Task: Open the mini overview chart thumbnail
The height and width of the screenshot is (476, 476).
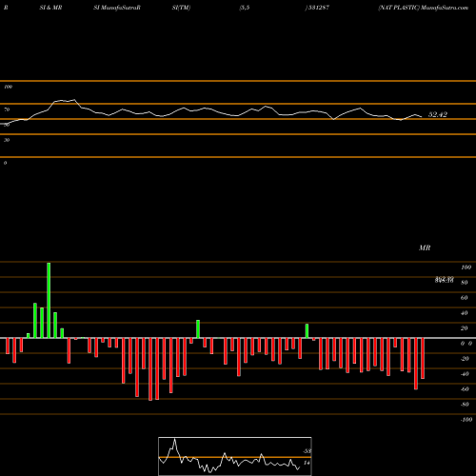Action: 235,456
